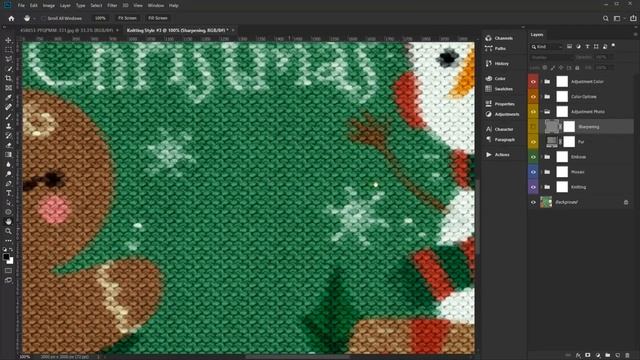Click the Background layer lock icon
The height and width of the screenshot is (360, 640).
coord(626,202)
